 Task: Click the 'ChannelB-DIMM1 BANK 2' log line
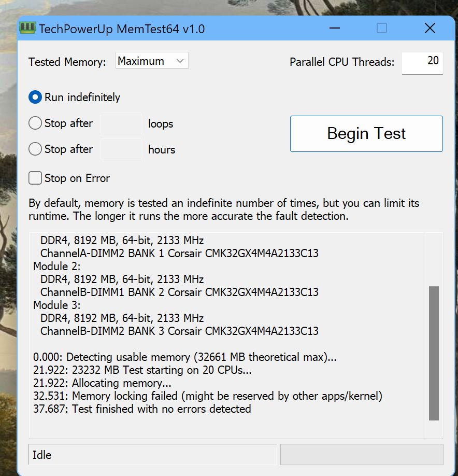coord(179,292)
